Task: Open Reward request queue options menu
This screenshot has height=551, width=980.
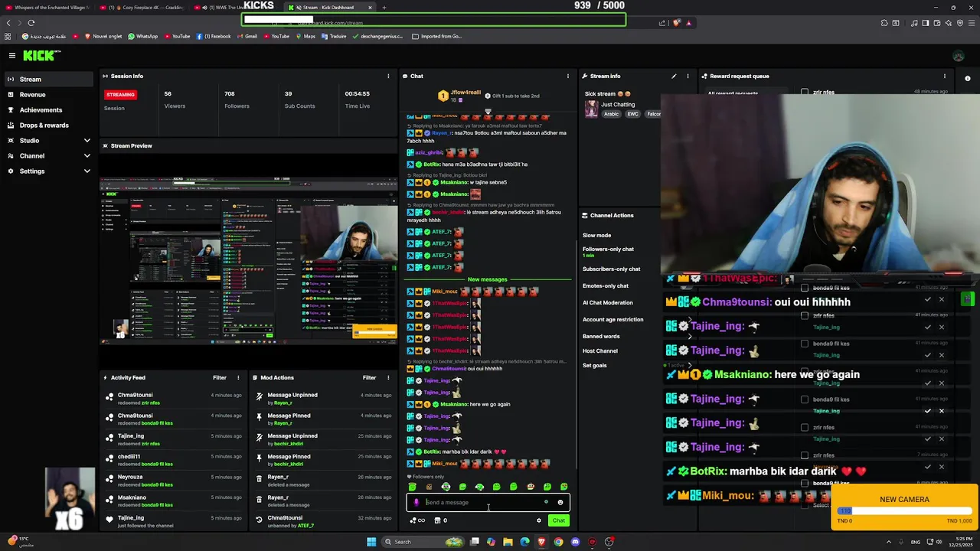Action: tap(944, 76)
